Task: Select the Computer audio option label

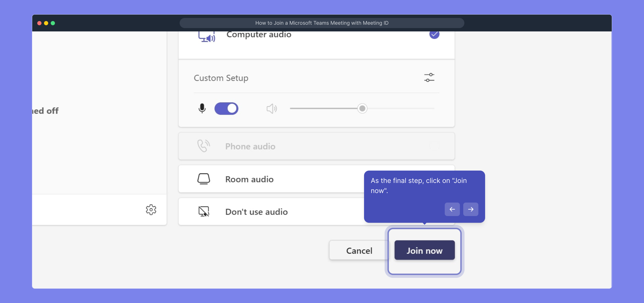Action: pos(259,35)
